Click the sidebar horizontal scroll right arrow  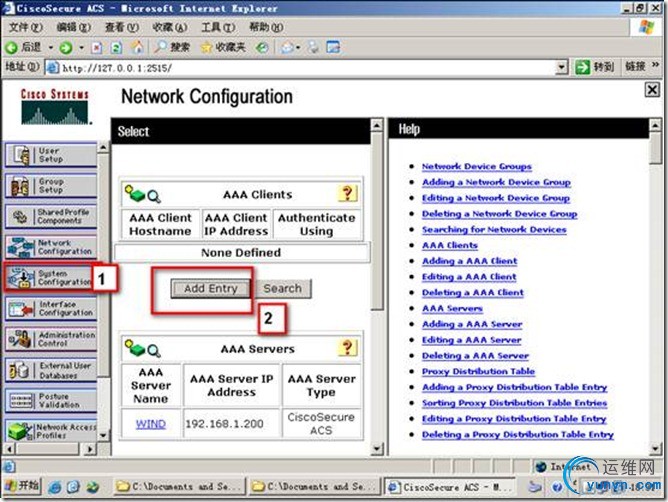89,449
